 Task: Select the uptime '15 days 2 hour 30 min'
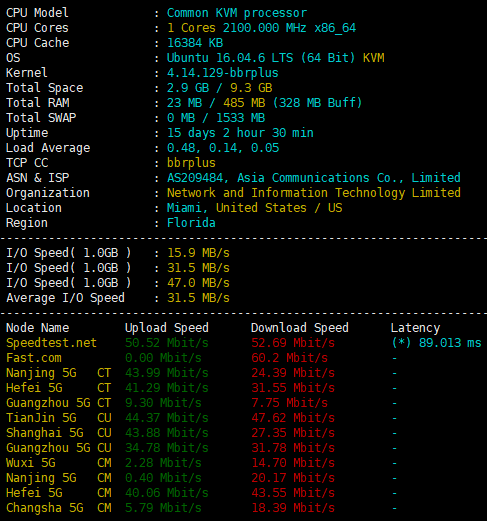click(x=240, y=133)
